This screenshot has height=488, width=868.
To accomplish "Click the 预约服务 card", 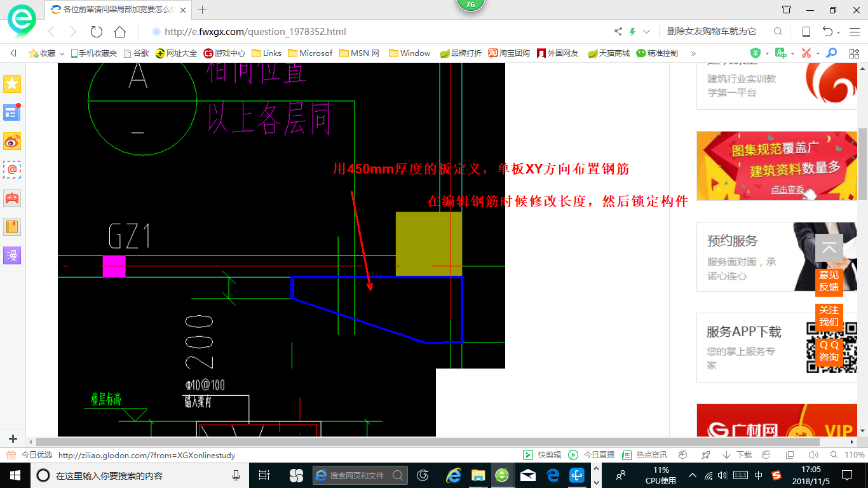I will click(776, 257).
